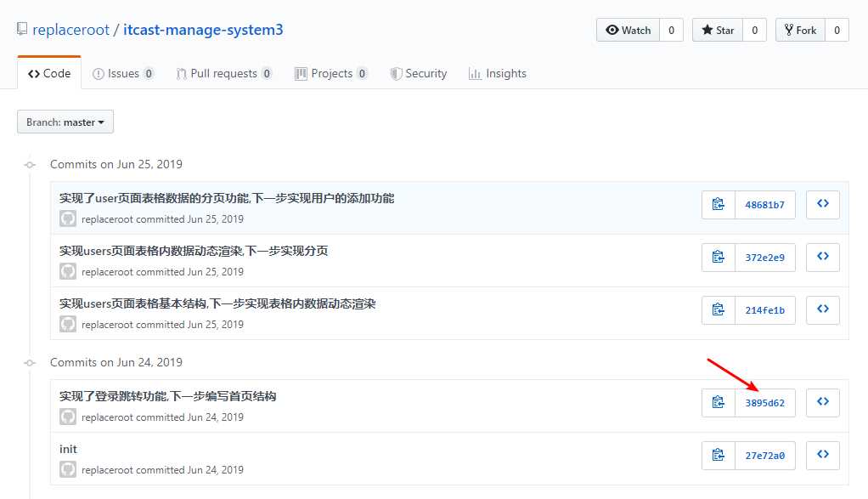Screen dimensions: 868x499
Task: Open commit '实现了登录跳转功能'
Action: click(x=167, y=396)
